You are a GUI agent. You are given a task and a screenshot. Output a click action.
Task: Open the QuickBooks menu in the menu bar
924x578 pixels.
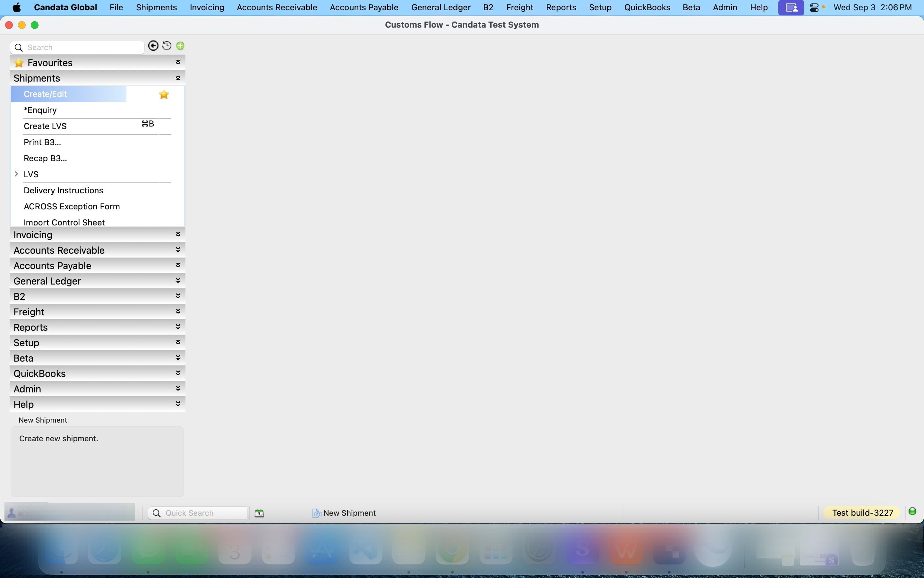[647, 8]
